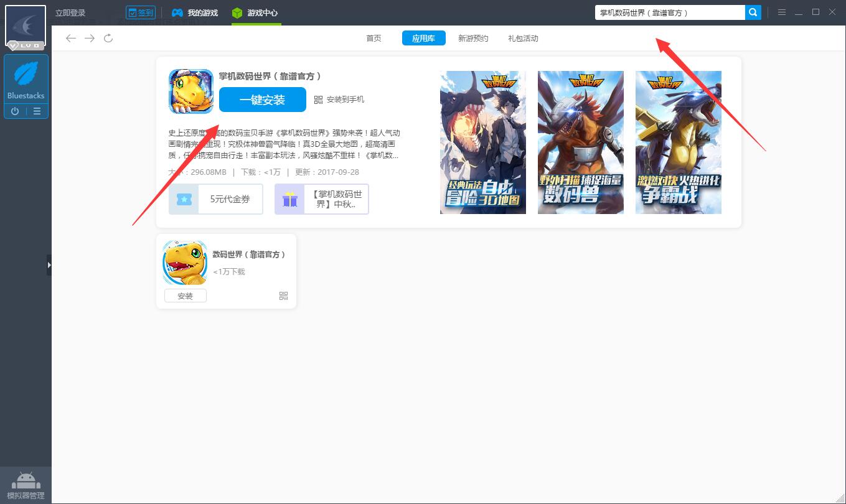Screen dimensions: 846x504
Task: Open 模拟器管理 emulator manager
Action: tap(26, 485)
